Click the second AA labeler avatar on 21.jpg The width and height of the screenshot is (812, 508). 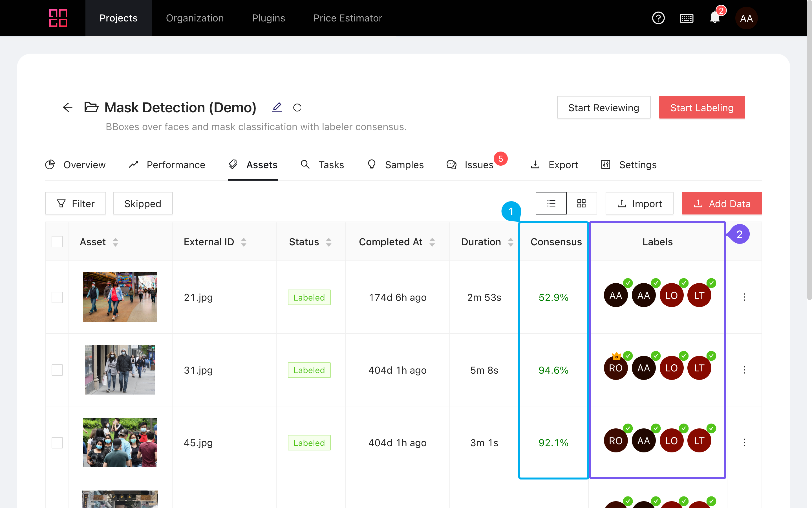point(644,295)
